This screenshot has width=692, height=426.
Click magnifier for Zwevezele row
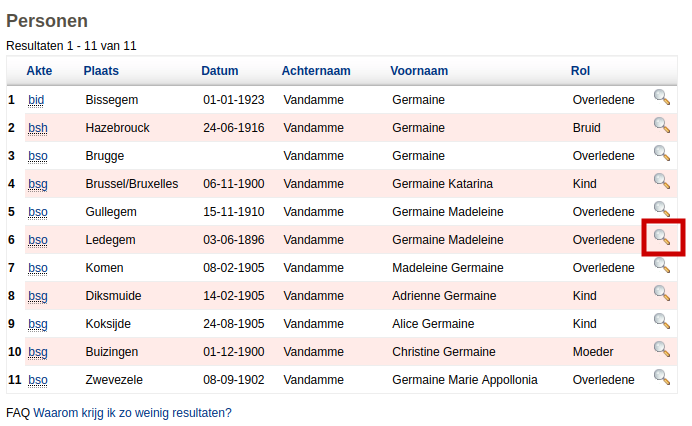click(x=661, y=377)
